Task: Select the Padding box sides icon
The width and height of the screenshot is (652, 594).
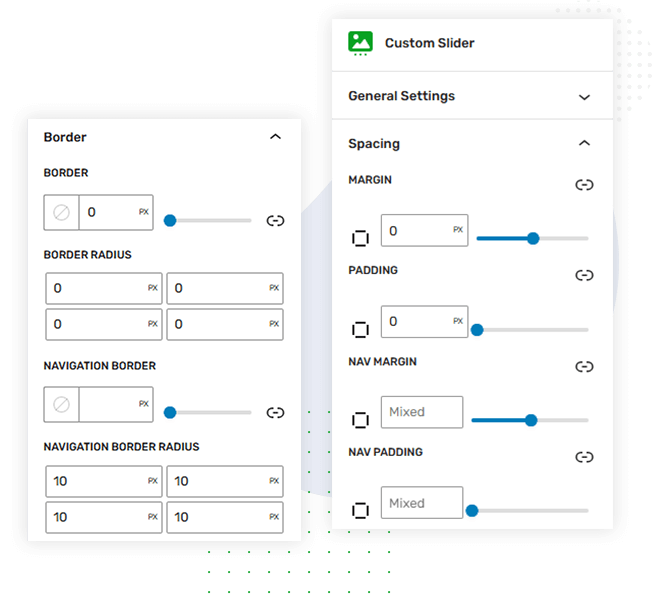Action: (x=360, y=329)
